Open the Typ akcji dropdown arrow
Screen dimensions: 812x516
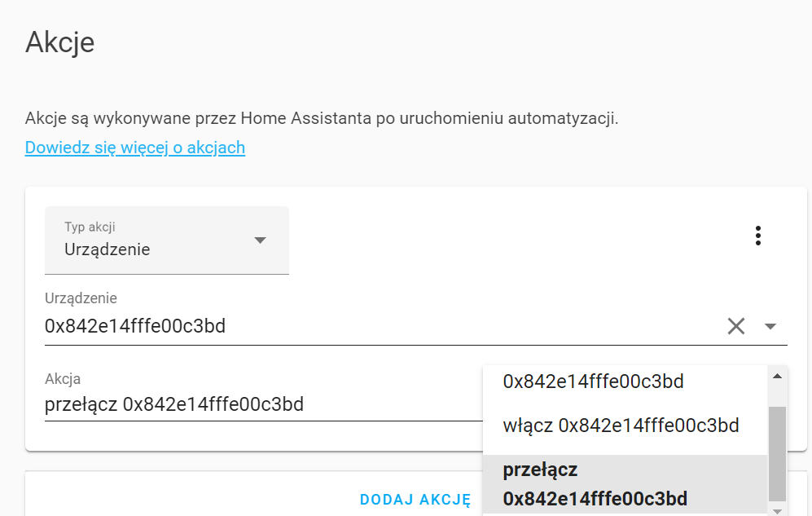pos(260,240)
